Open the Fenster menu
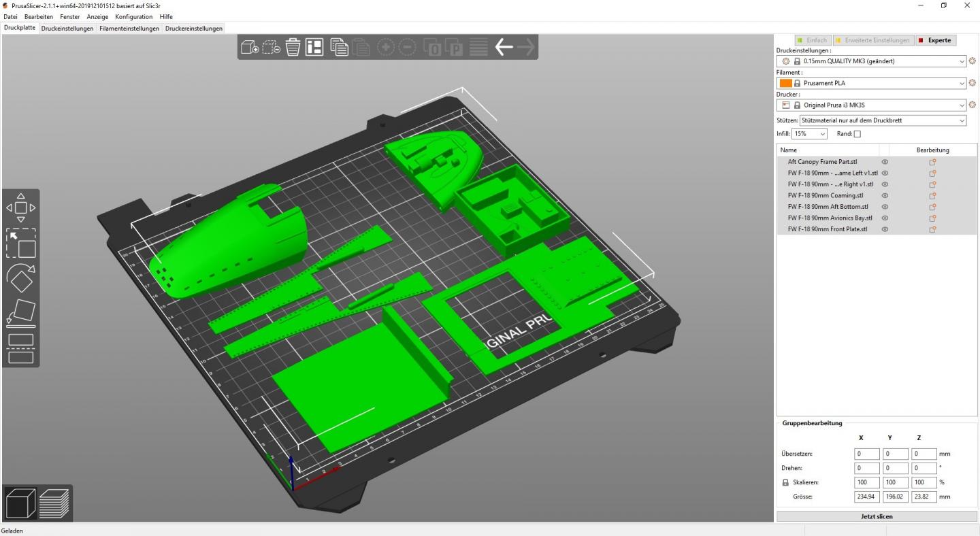Viewport: 980px width, 536px height. (69, 16)
